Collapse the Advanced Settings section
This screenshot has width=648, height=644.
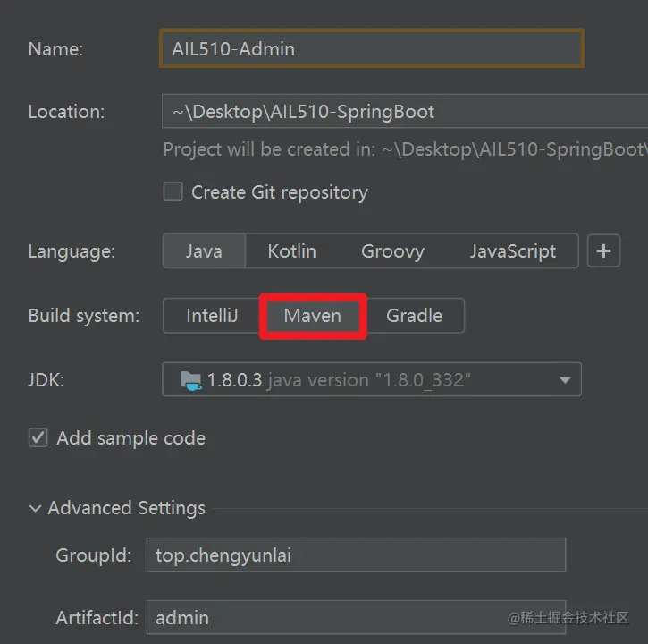coord(35,508)
